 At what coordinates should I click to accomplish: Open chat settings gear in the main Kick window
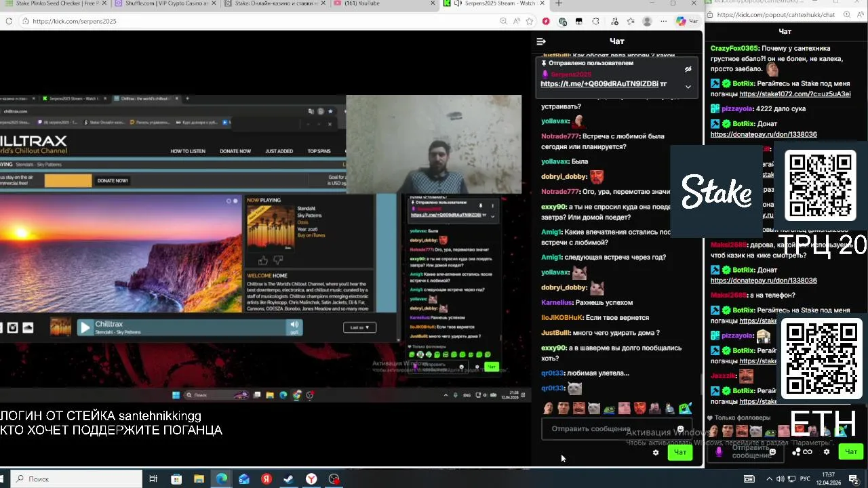click(656, 452)
